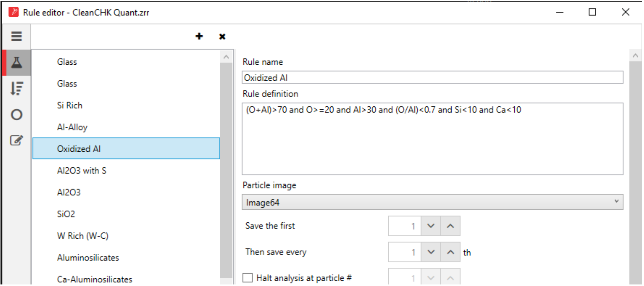The image size is (644, 286).
Task: Open the hamburger menu in sidebar
Action: 17,36
